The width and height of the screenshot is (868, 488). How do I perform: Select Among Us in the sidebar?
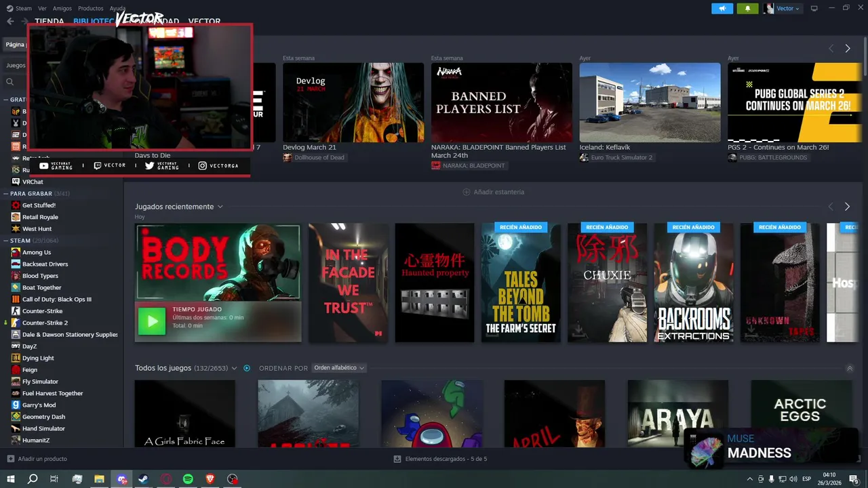click(37, 252)
